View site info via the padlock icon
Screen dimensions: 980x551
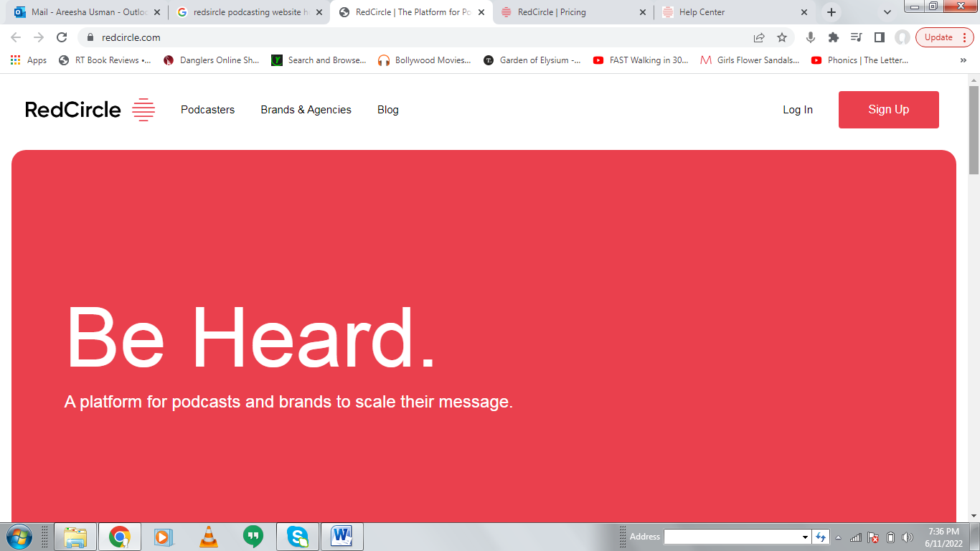[x=90, y=37]
